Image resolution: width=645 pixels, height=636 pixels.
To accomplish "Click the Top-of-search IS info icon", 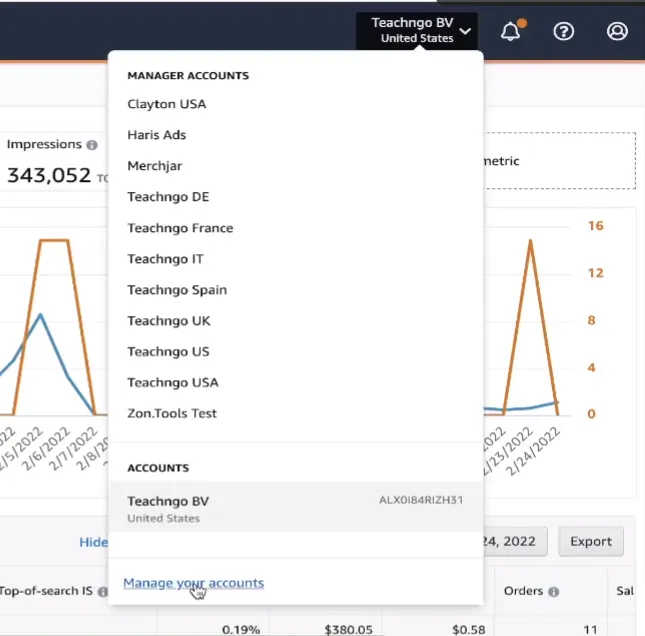I will [x=102, y=592].
